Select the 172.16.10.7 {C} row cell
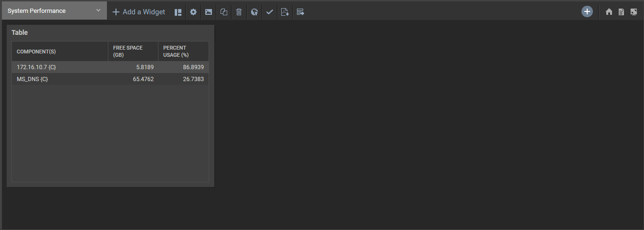 pos(60,67)
